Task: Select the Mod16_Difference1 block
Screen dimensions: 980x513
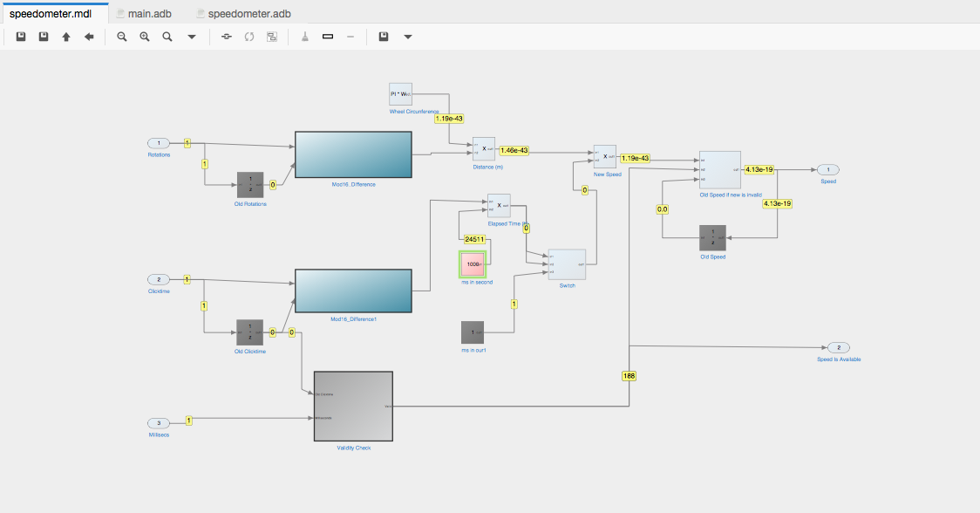Action: pos(353,291)
